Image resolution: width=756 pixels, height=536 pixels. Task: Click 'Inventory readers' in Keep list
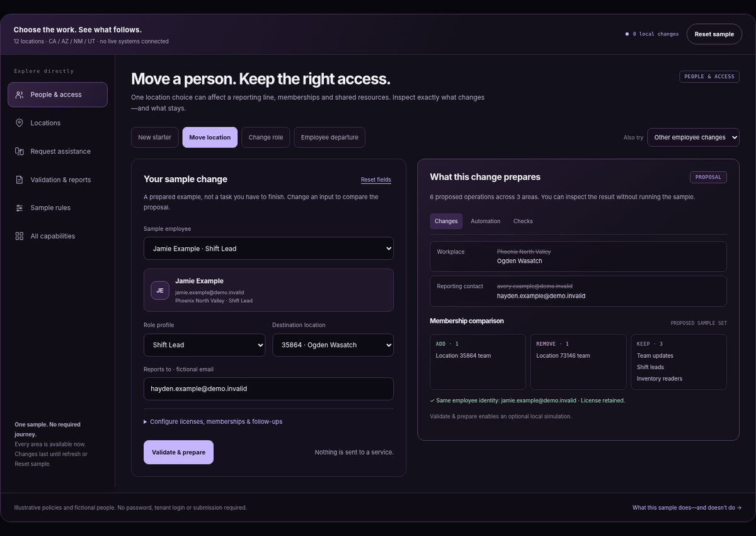(x=660, y=378)
